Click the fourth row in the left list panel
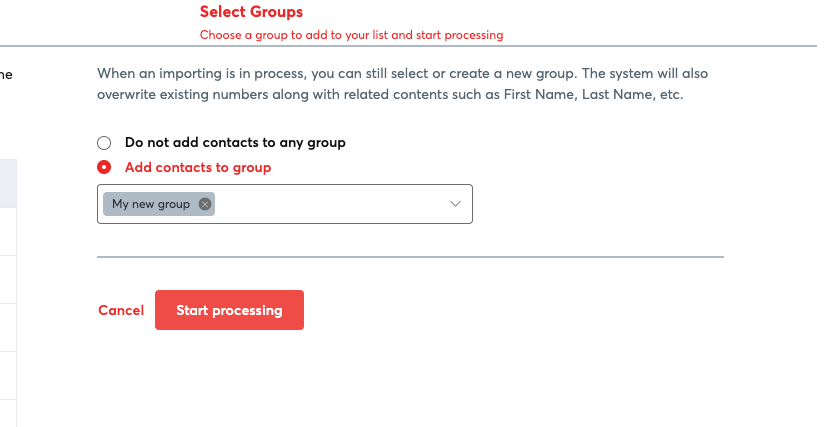 coord(8,327)
